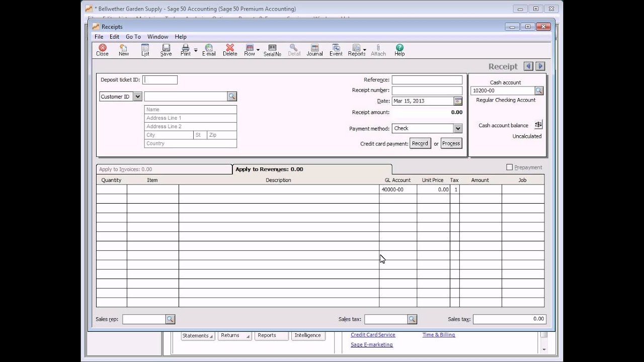This screenshot has height=362, width=644.
Task: Click the credit card Record button
Action: tap(420, 143)
